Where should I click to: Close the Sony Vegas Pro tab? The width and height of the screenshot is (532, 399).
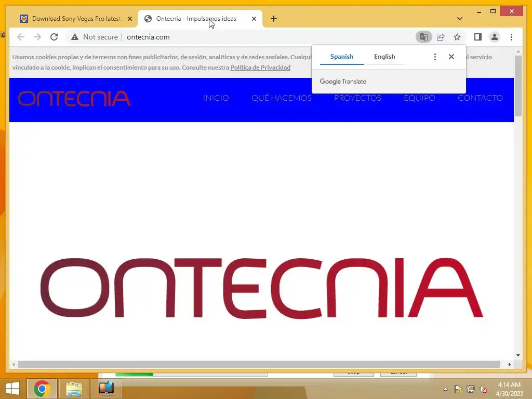(x=129, y=19)
